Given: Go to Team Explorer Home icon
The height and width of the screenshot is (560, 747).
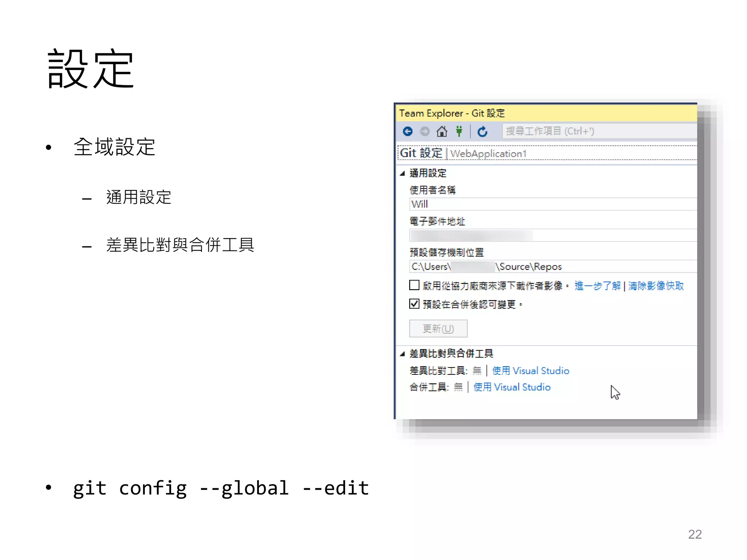Looking at the screenshot, I should click(442, 131).
